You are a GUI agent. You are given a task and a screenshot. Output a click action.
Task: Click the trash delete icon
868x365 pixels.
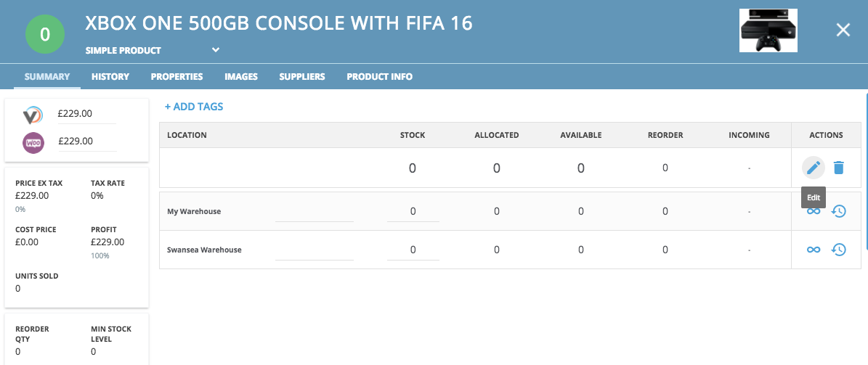pyautogui.click(x=839, y=168)
